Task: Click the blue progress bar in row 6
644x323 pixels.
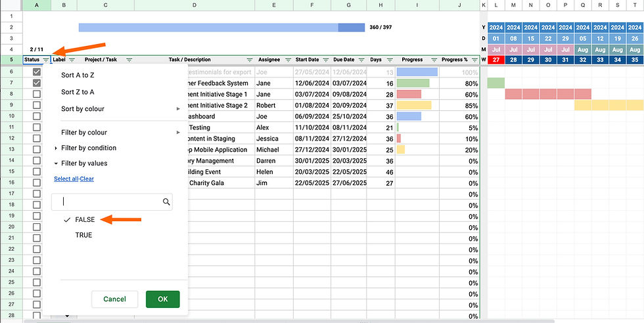Action: point(417,72)
